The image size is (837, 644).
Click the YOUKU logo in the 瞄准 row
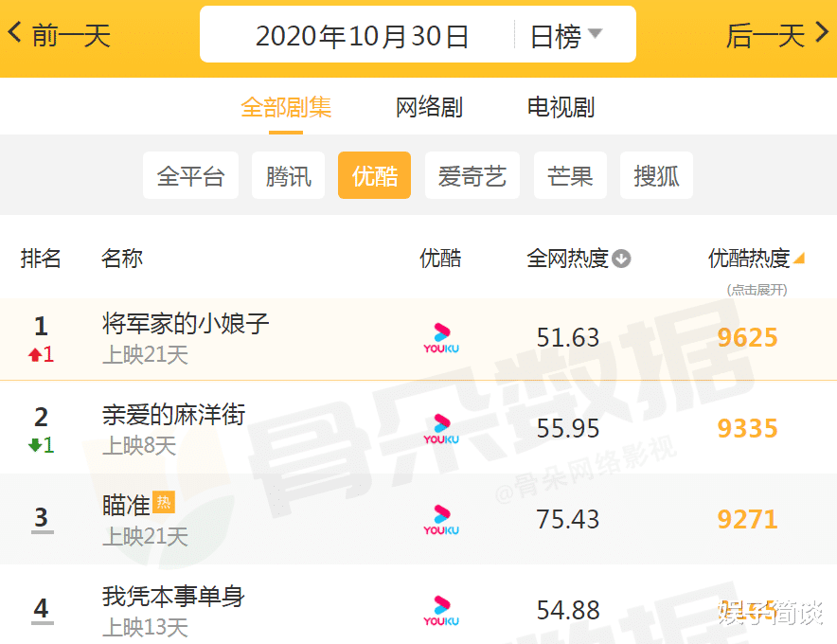coord(439,520)
